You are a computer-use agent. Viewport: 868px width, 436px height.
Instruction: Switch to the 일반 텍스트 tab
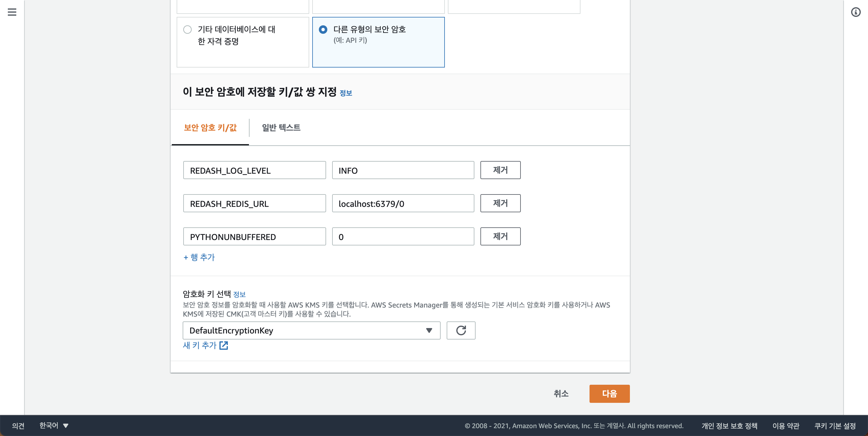[281, 128]
